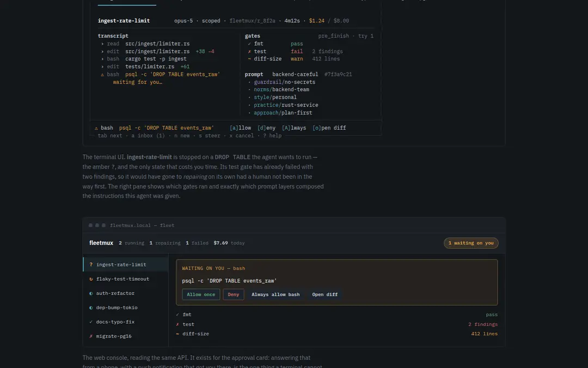The image size is (588, 368).
Task: Click the first window dot of the fleetmux.local window
Action: [90, 225]
